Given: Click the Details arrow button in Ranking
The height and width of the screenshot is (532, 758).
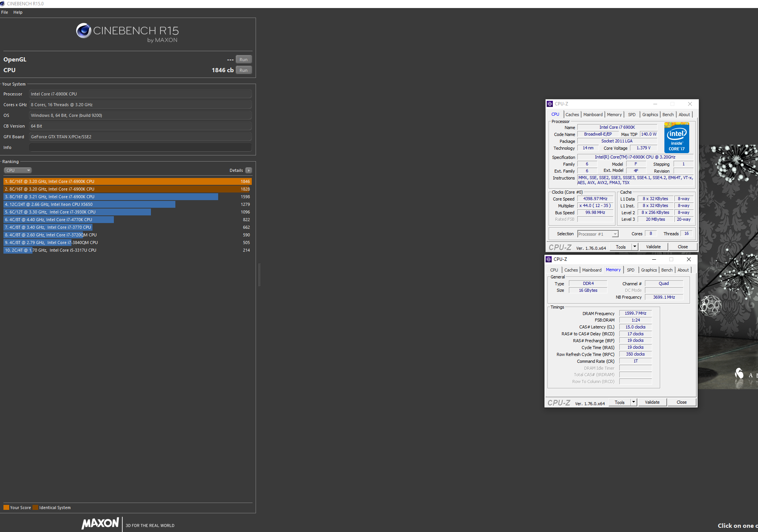Looking at the screenshot, I should [249, 170].
